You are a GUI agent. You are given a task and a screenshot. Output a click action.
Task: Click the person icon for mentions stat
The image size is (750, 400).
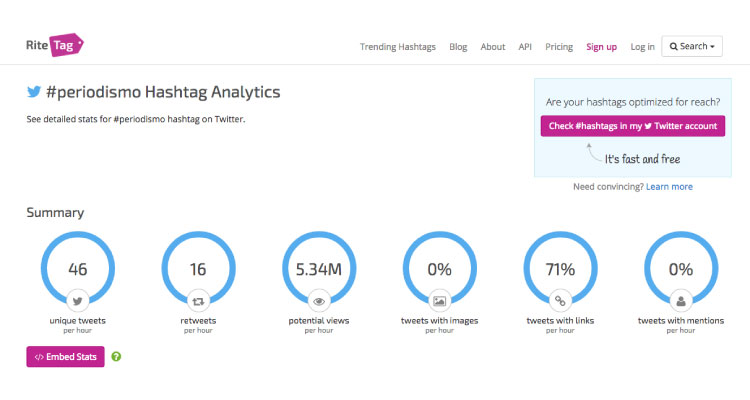click(x=681, y=299)
